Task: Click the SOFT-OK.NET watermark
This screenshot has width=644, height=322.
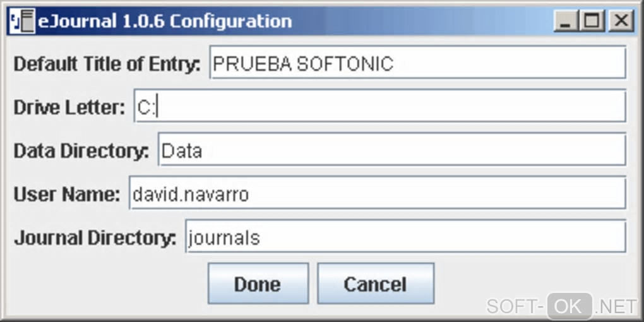Action: click(561, 306)
